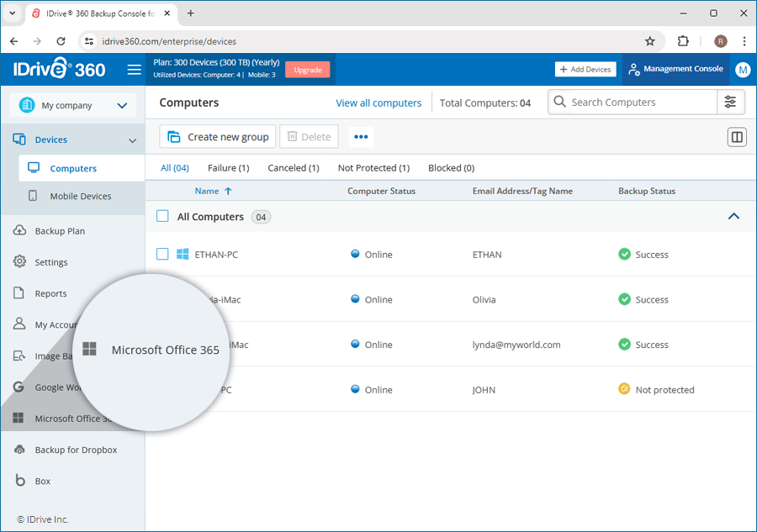This screenshot has height=532, width=757.
Task: Click Online status dot for ETHAN
Action: [x=355, y=254]
